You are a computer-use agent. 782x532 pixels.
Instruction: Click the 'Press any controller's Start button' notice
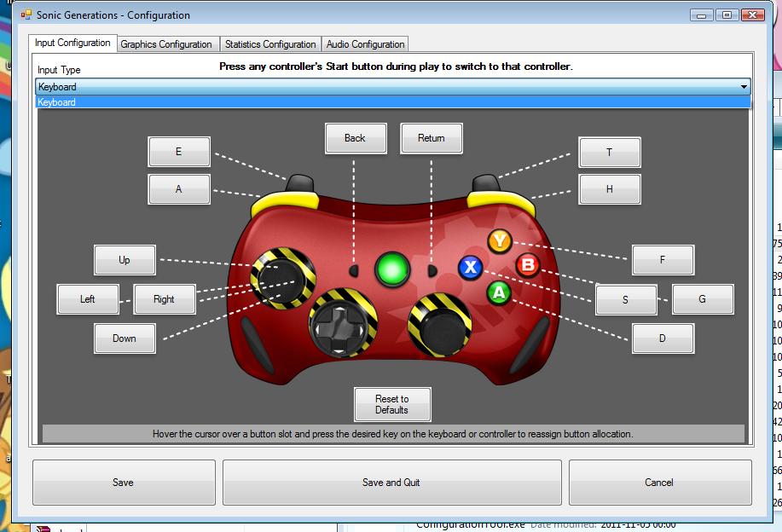(x=396, y=66)
